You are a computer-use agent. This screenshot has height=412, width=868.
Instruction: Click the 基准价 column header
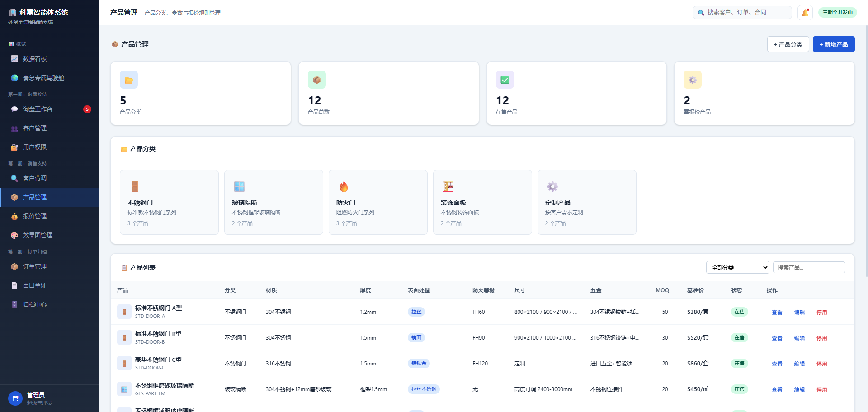pos(695,290)
